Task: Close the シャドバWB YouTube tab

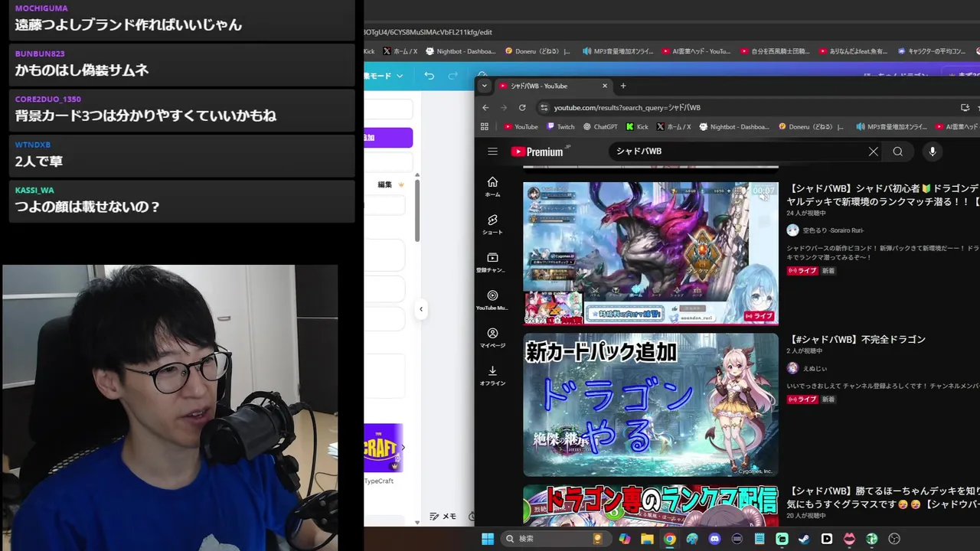Action: [605, 86]
